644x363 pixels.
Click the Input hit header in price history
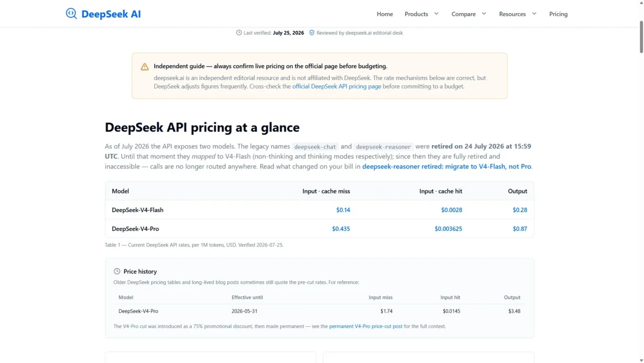point(450,297)
